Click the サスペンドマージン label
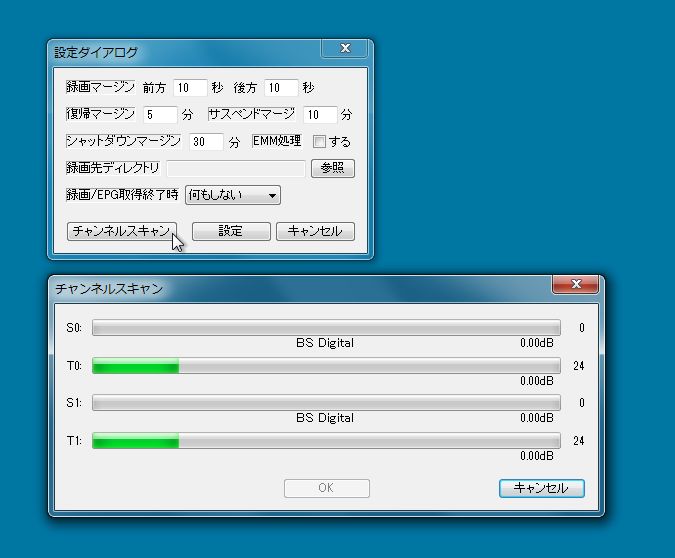Image resolution: width=675 pixels, height=558 pixels. [252, 114]
